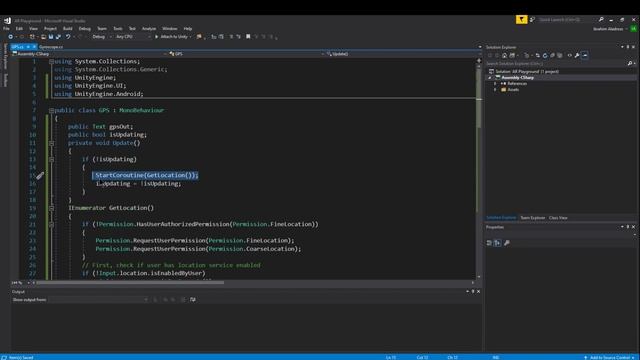
Task: Click the Undo arrow in toolbar
Action: tap(68, 37)
